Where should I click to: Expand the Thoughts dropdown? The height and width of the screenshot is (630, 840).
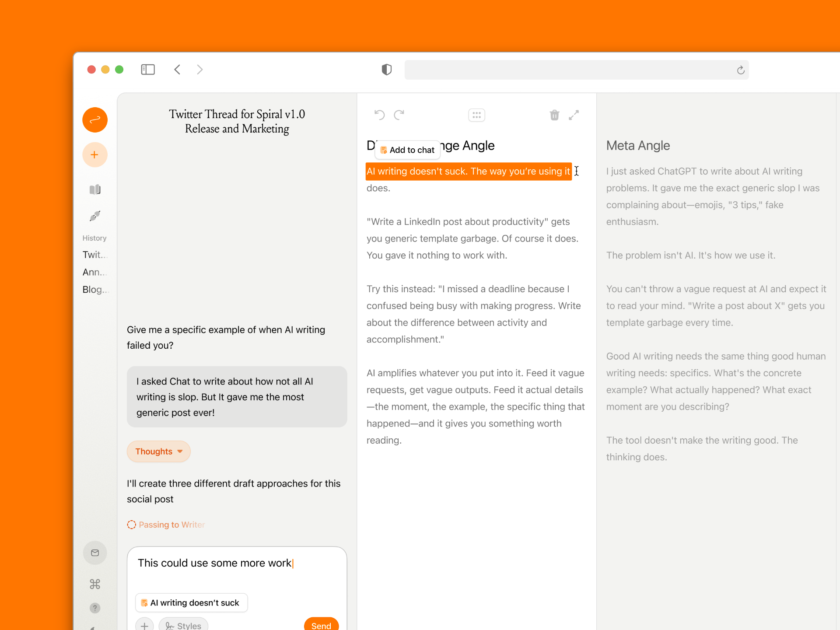coord(158,451)
